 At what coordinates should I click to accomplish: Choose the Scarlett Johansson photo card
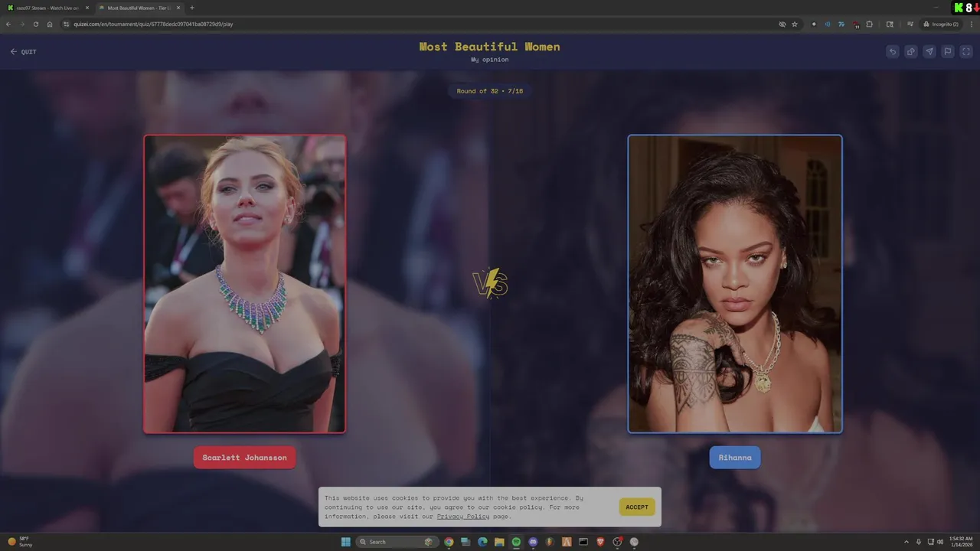click(244, 284)
